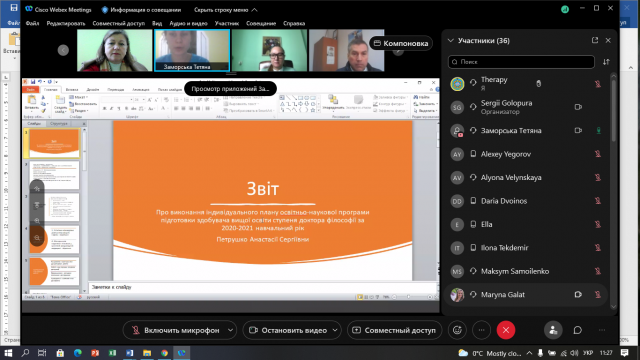640x360 pixels.
Task: Open Task View on taskbar
Action: pos(42,353)
